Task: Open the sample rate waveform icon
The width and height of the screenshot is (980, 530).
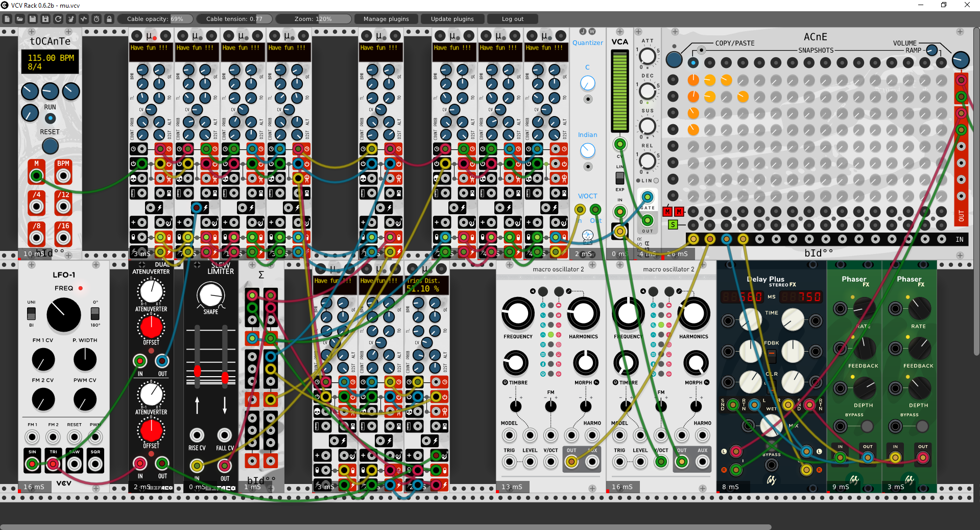Action: coord(84,19)
